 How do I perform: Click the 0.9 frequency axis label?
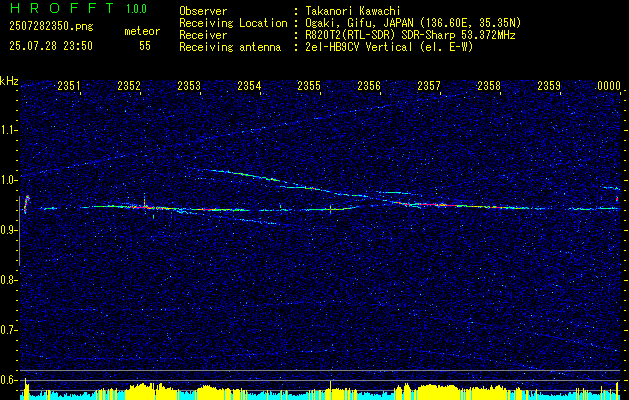tap(8, 230)
